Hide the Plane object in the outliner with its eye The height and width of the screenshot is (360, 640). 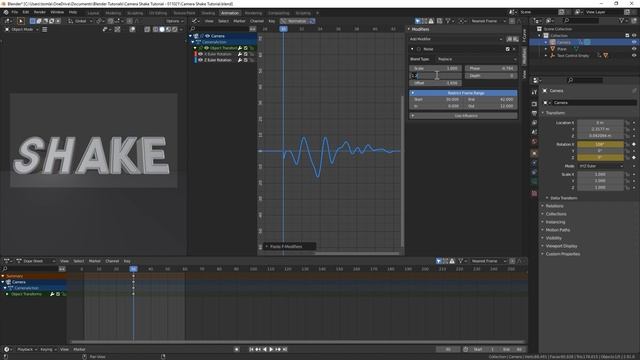pos(634,49)
